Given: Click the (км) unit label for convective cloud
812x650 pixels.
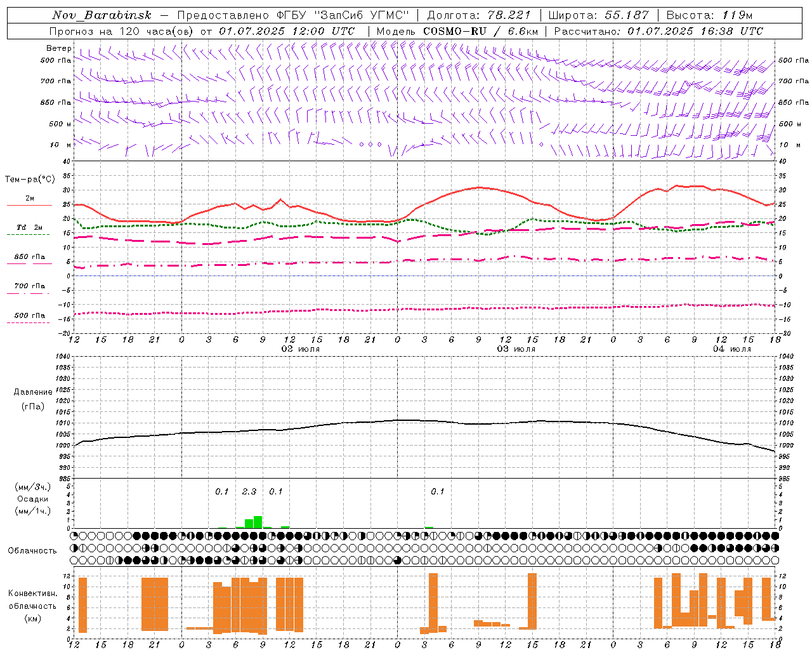Looking at the screenshot, I should point(32,618).
